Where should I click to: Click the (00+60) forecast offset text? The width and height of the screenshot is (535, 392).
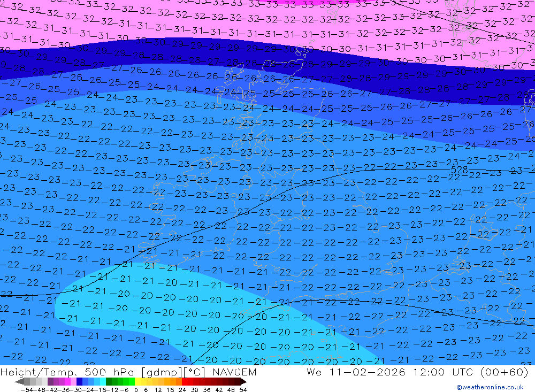coord(505,372)
